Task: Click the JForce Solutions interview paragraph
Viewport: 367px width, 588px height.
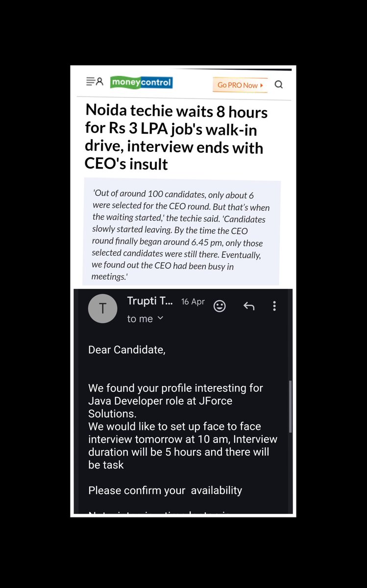Action: point(183,426)
